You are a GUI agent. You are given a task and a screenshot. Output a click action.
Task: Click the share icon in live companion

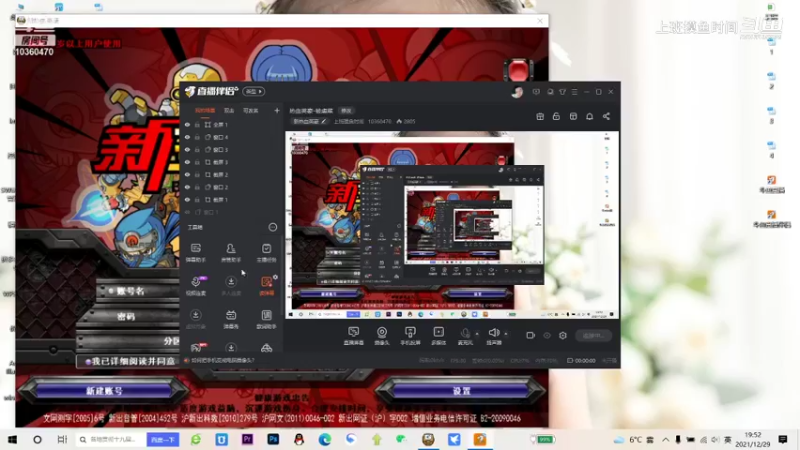point(606,116)
